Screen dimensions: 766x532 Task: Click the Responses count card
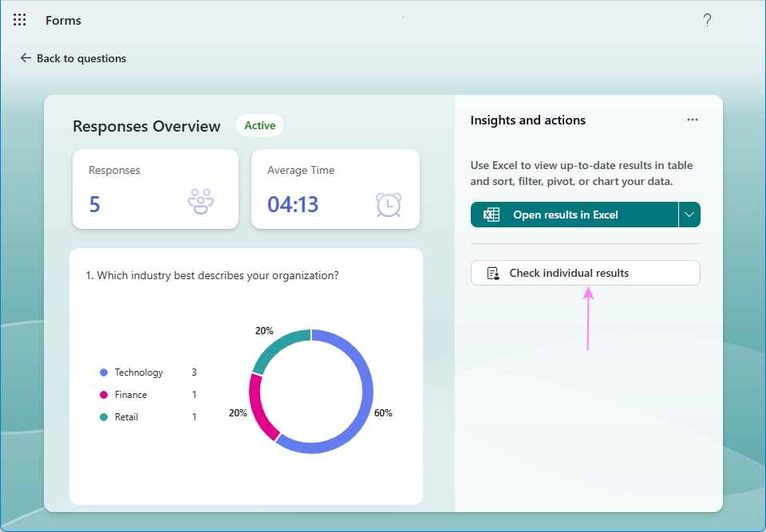pos(156,189)
